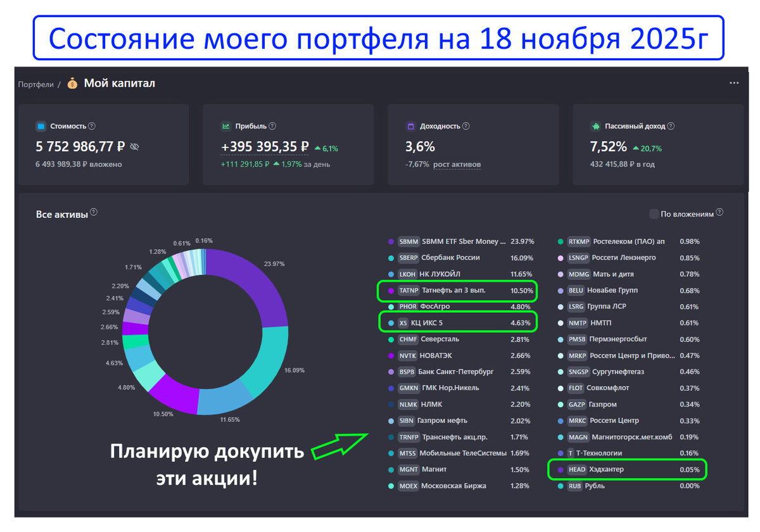This screenshot has height=532, width=760.
Task: Open the Россети Ленэнерго row
Action: point(630,258)
